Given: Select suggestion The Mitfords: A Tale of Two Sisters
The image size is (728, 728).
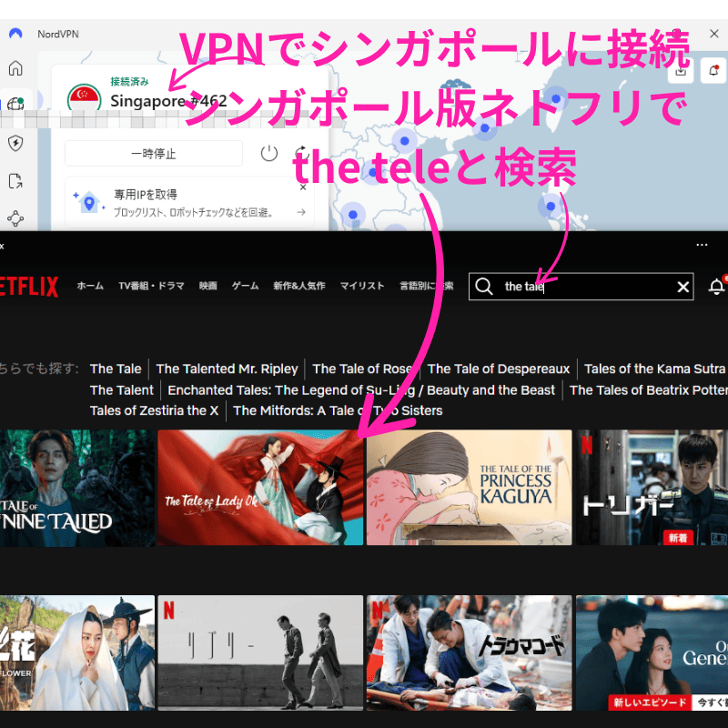Looking at the screenshot, I should [x=338, y=410].
